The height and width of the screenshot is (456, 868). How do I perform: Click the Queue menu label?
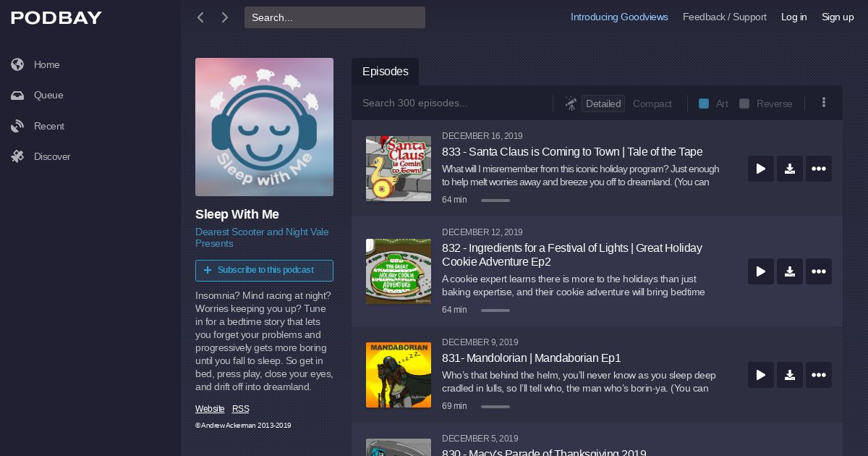coord(48,96)
